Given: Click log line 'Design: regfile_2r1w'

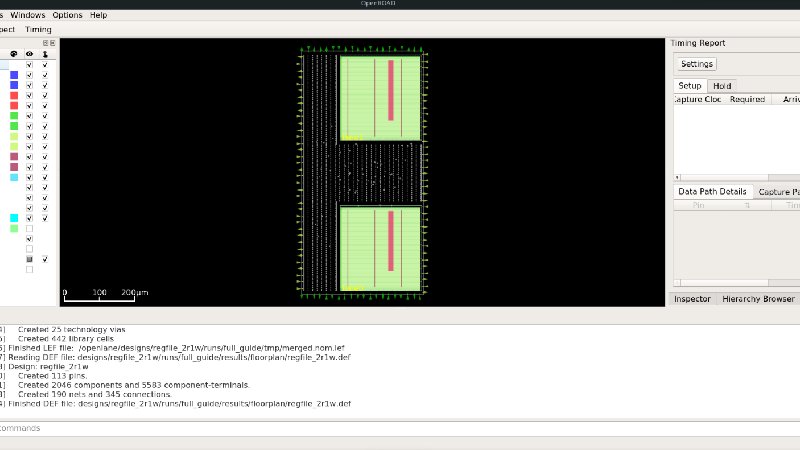Looking at the screenshot, I should 48,366.
